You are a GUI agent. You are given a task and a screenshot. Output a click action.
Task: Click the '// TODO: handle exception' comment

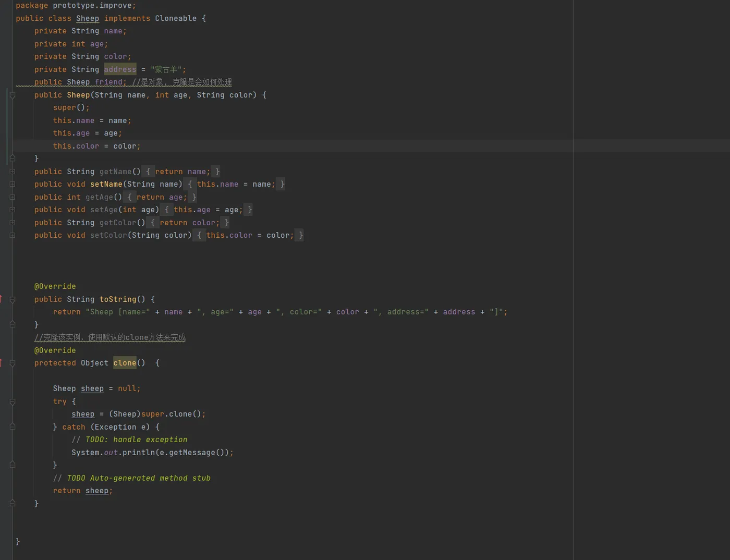[x=129, y=440]
